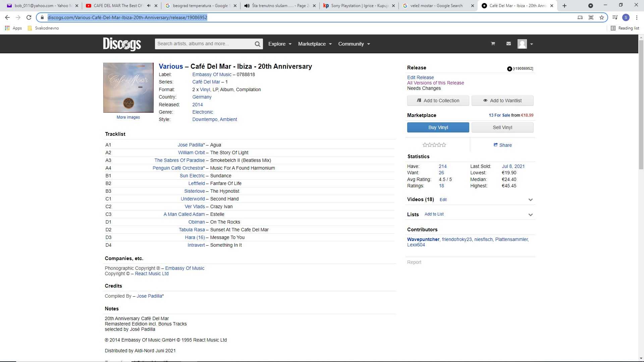Open the Jose Padilla Agua artist link
The width and height of the screenshot is (644, 362).
point(191,145)
